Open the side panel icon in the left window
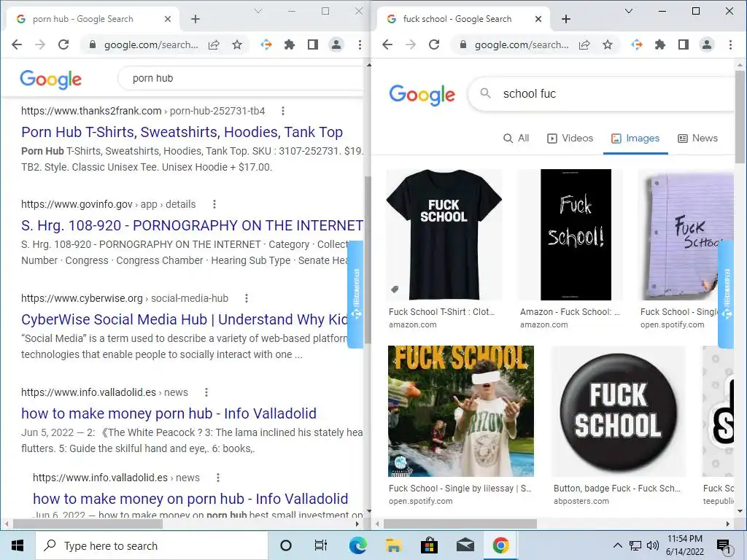 pos(312,44)
